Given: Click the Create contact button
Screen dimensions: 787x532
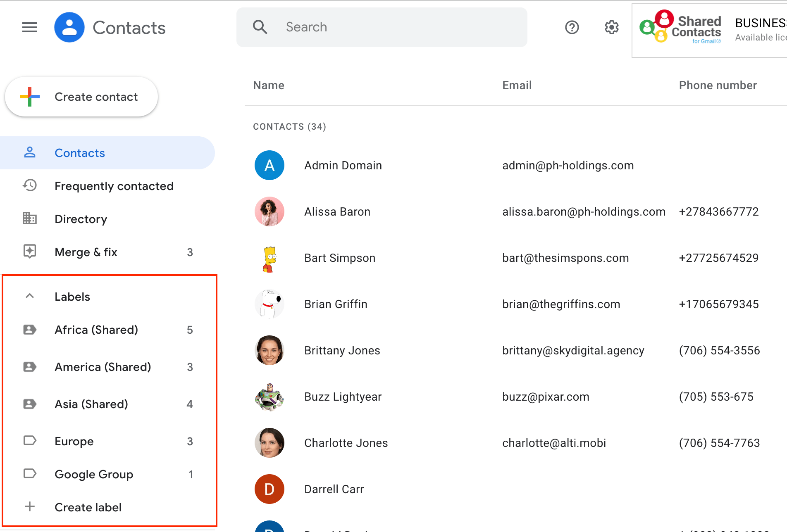Looking at the screenshot, I should click(81, 97).
